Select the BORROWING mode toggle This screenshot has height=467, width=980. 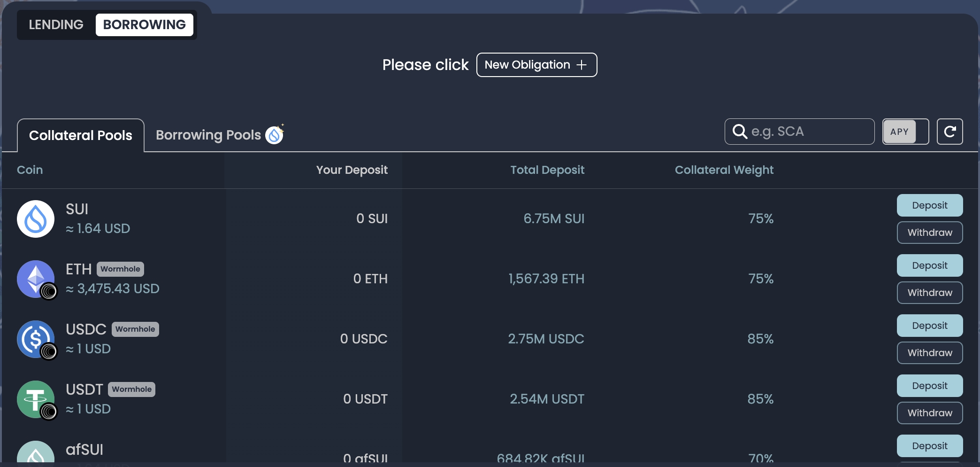pyautogui.click(x=144, y=25)
